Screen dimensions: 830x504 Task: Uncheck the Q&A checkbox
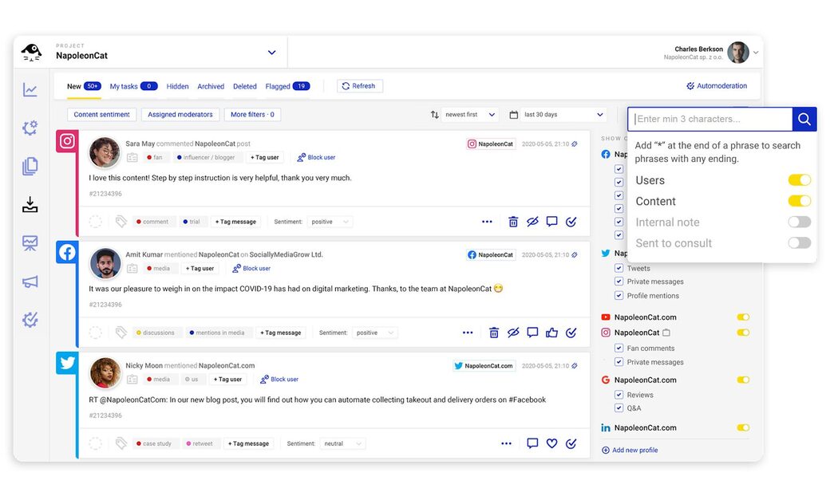pyautogui.click(x=619, y=408)
